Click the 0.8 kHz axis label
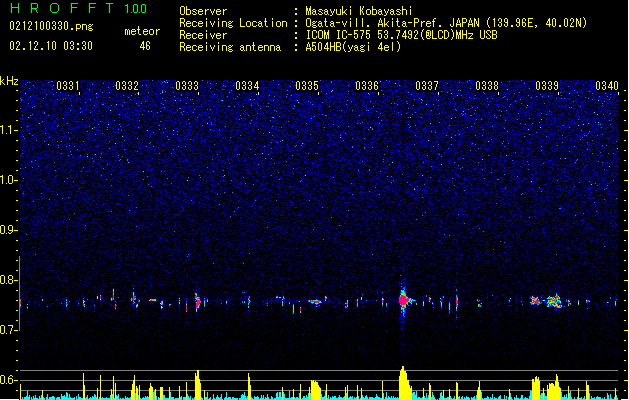The image size is (629, 400). click(9, 280)
